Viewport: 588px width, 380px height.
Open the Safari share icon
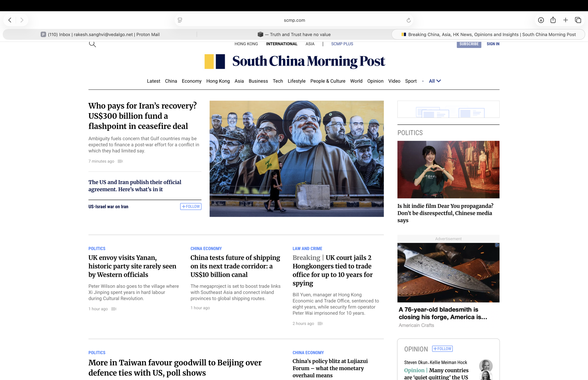tap(553, 20)
